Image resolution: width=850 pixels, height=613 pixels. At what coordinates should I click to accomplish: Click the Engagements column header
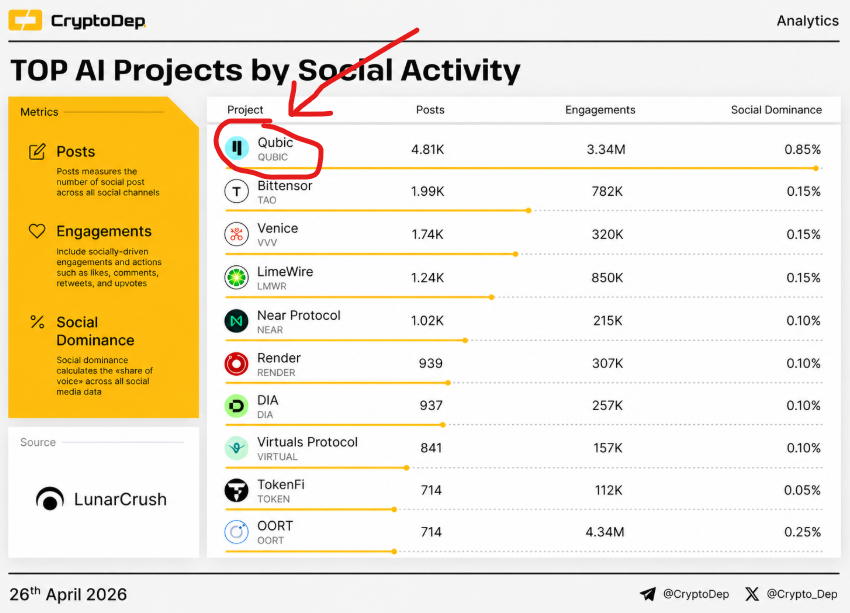[x=600, y=110]
